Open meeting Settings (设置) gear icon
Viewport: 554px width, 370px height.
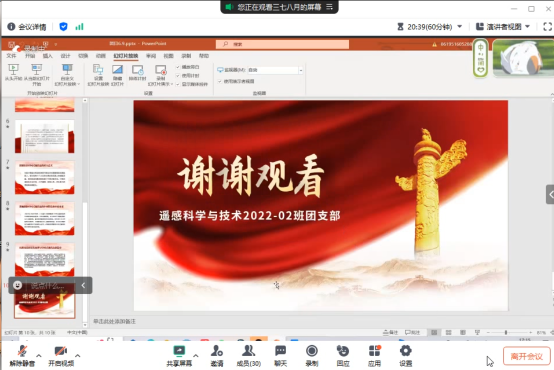coord(405,351)
